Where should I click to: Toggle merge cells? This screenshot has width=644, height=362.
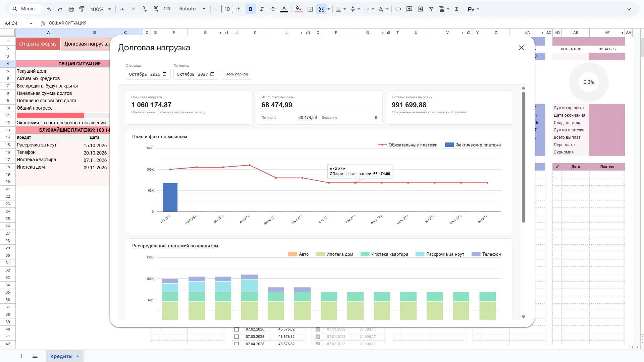click(321, 9)
